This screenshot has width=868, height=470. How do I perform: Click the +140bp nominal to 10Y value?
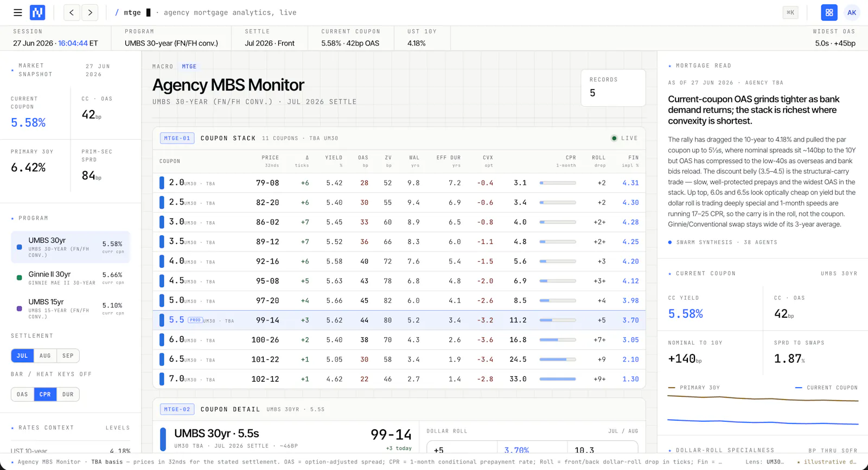685,359
